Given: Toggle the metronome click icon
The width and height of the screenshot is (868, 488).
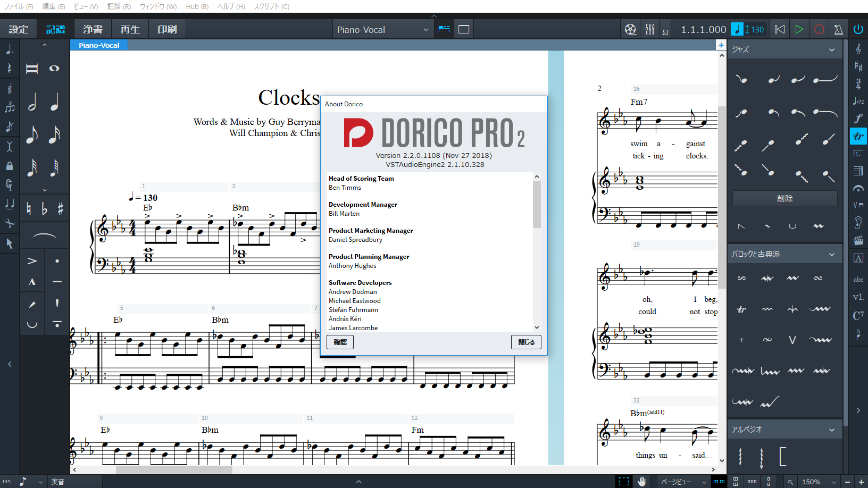Looking at the screenshot, I should click(x=839, y=29).
